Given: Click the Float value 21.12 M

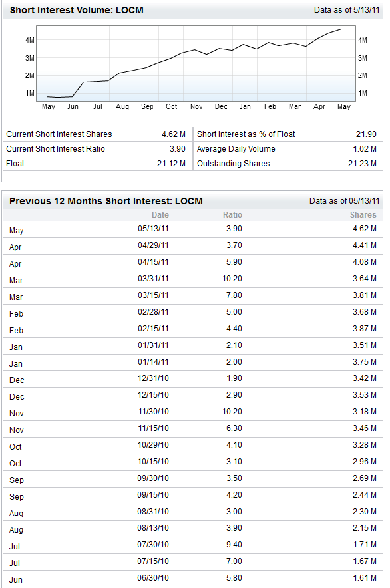Looking at the screenshot, I should coord(171,164).
